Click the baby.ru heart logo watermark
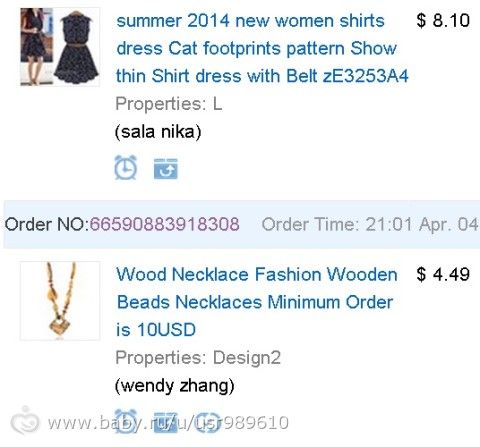 tap(25, 421)
